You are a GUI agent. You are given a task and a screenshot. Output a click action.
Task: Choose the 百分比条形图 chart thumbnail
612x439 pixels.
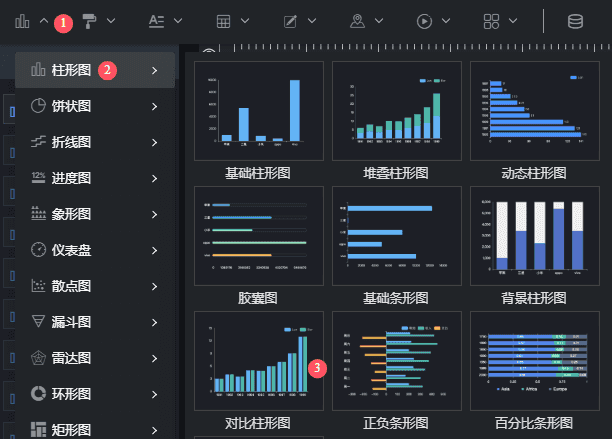[535, 361]
